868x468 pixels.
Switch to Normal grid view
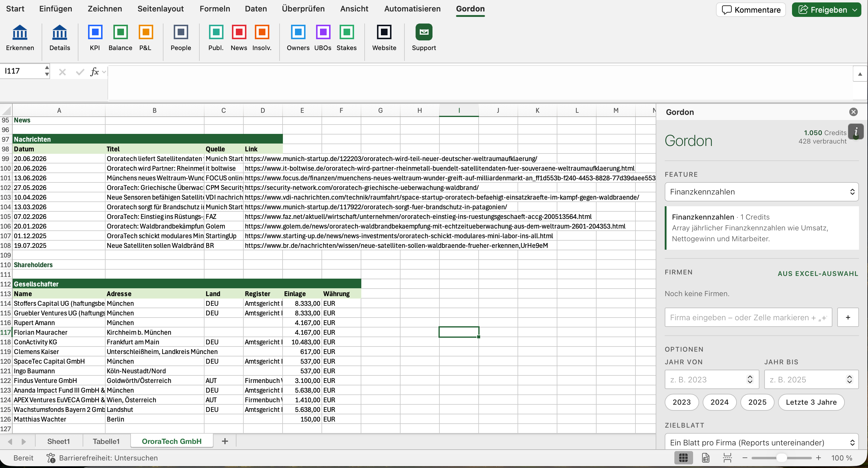(x=683, y=457)
